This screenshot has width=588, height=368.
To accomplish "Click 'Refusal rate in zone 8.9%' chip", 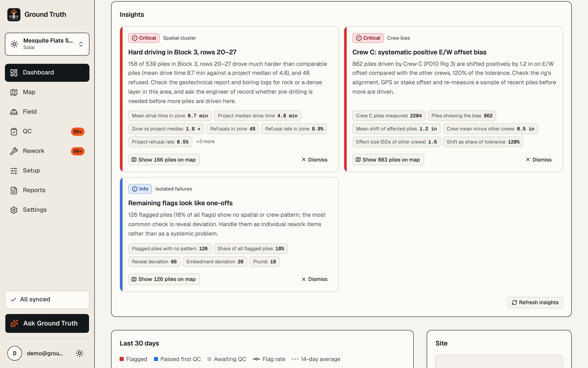I will 294,129.
